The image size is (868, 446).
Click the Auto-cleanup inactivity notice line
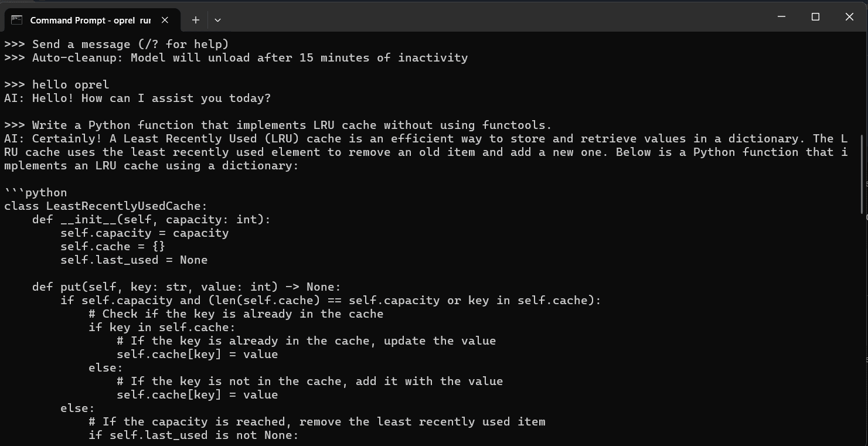click(x=234, y=57)
